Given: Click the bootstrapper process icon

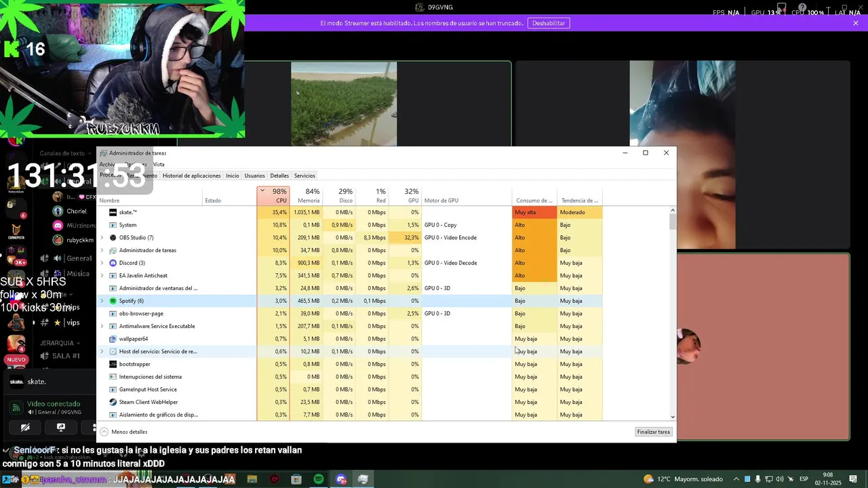Looking at the screenshot, I should point(113,364).
